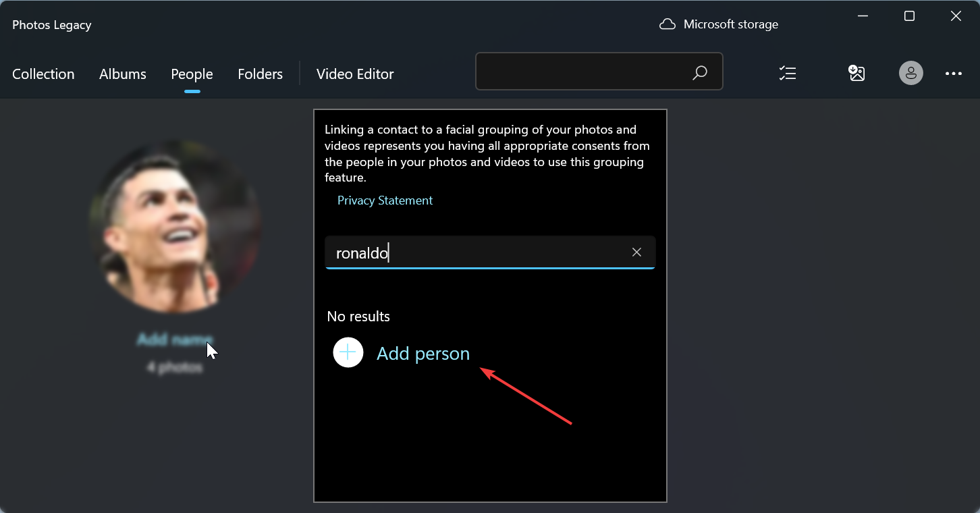Minimize the Photos Legacy window

pyautogui.click(x=863, y=16)
